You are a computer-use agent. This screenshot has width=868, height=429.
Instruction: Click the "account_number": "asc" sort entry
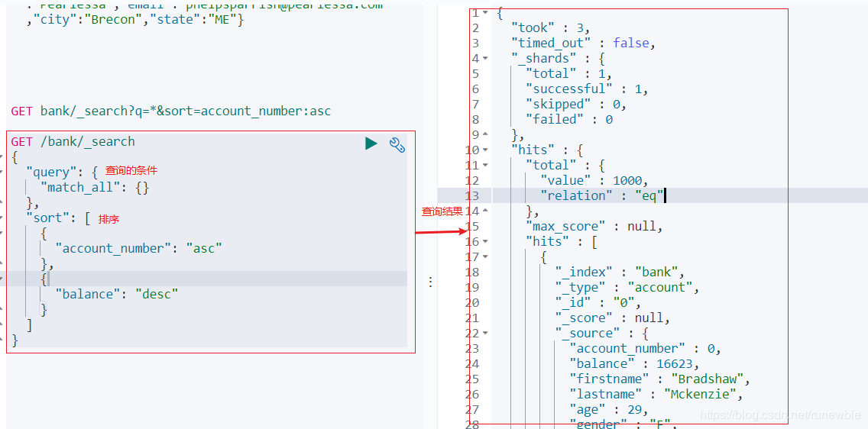click(138, 248)
